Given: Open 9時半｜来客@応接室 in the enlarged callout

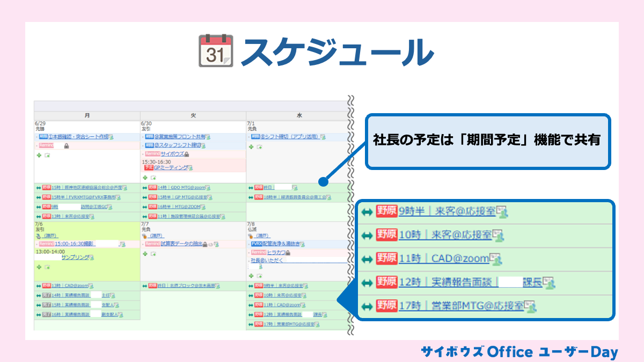Looking at the screenshot, I should [448, 211].
